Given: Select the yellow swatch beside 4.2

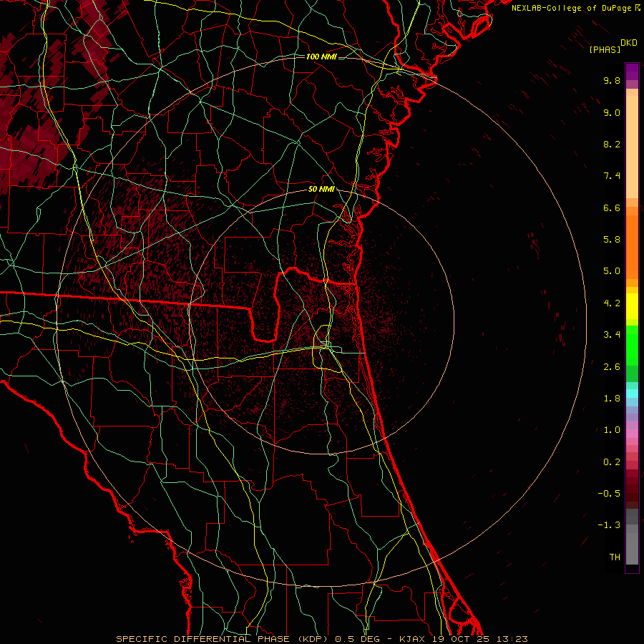Looking at the screenshot, I should [x=632, y=304].
